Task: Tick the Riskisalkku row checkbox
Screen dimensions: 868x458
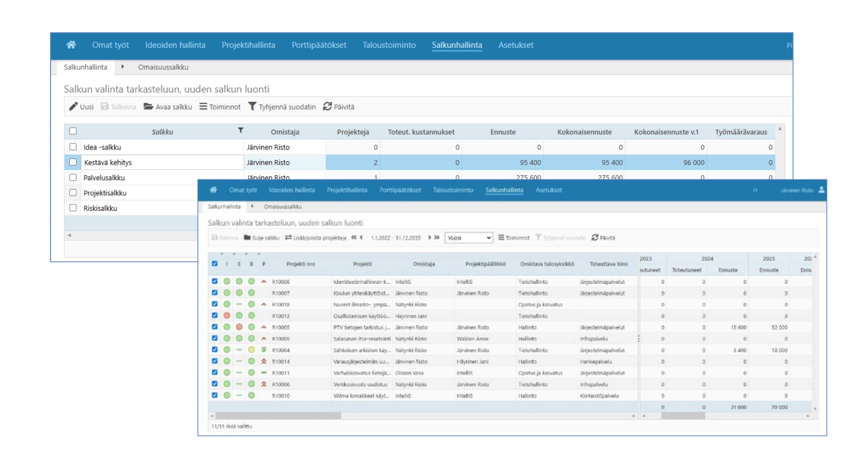Action: click(x=73, y=208)
